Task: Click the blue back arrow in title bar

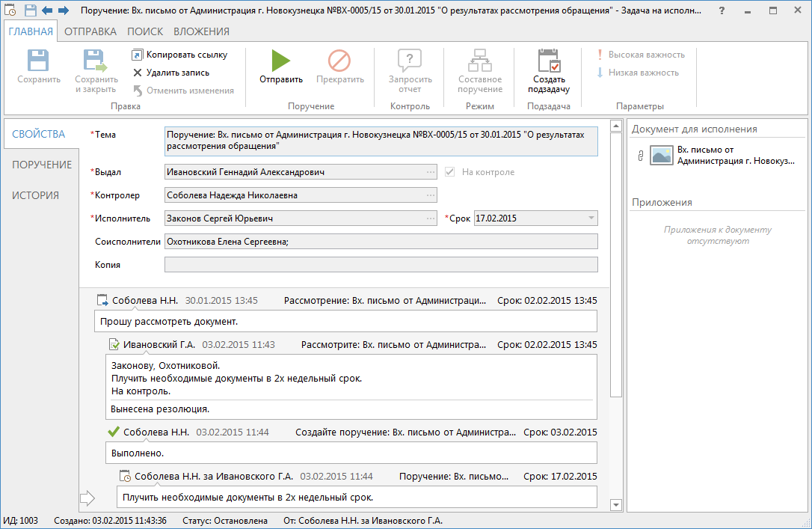Action: (47, 11)
